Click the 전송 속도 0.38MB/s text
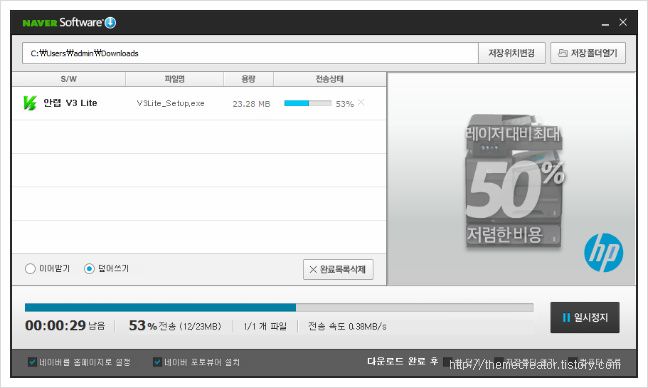The image size is (648, 388). 347,326
